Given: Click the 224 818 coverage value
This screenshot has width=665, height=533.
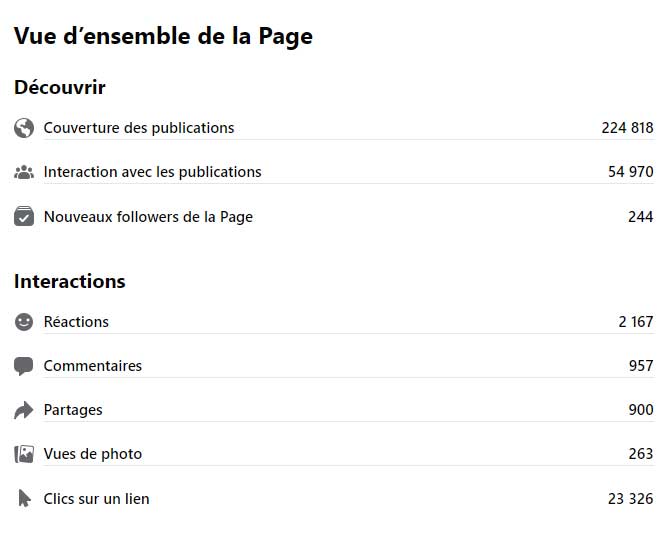Looking at the screenshot, I should [x=627, y=128].
